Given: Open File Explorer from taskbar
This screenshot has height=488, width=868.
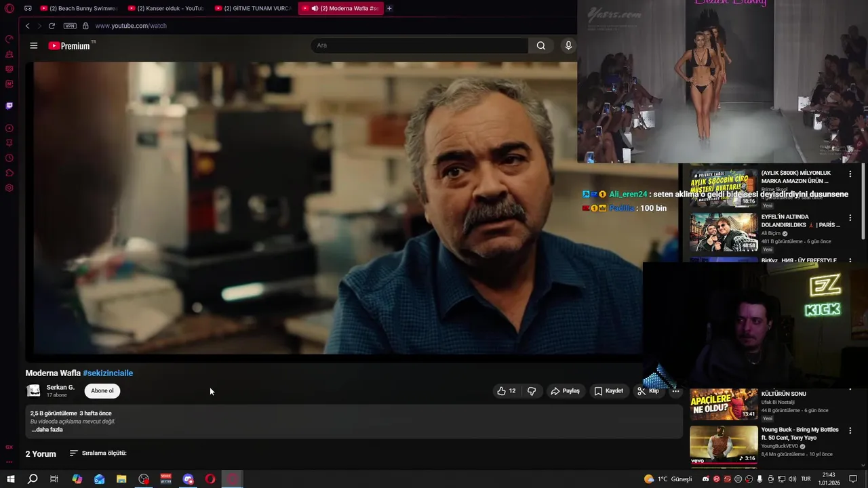Looking at the screenshot, I should (121, 479).
